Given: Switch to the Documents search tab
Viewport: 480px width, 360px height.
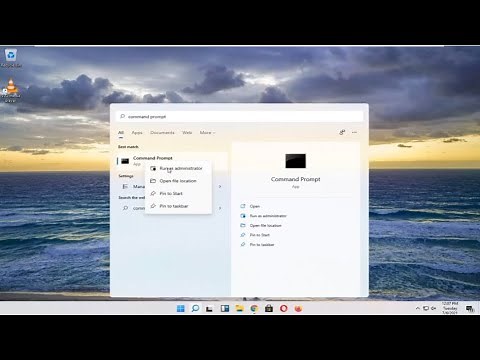Looking at the screenshot, I should coord(162,133).
